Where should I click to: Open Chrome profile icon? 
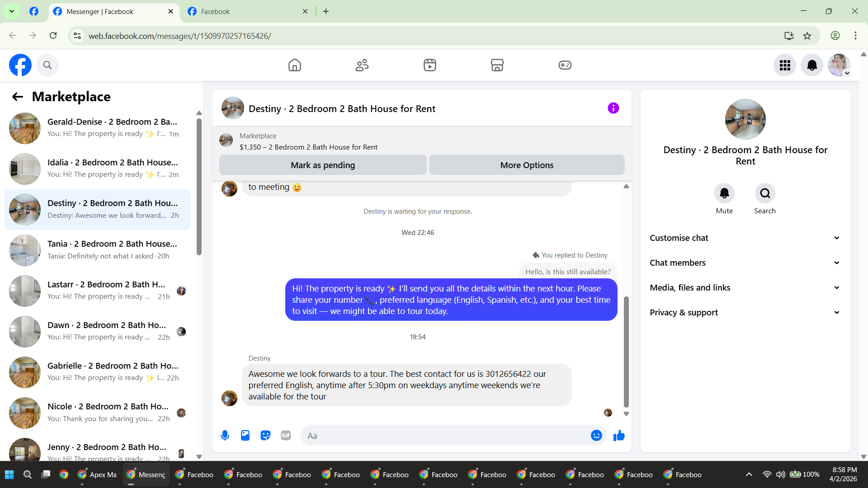[x=835, y=36]
